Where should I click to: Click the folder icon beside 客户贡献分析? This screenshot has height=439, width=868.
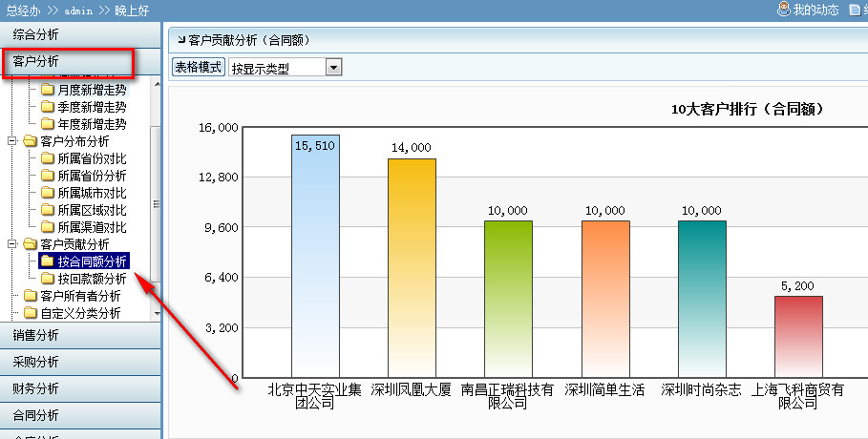tap(30, 244)
